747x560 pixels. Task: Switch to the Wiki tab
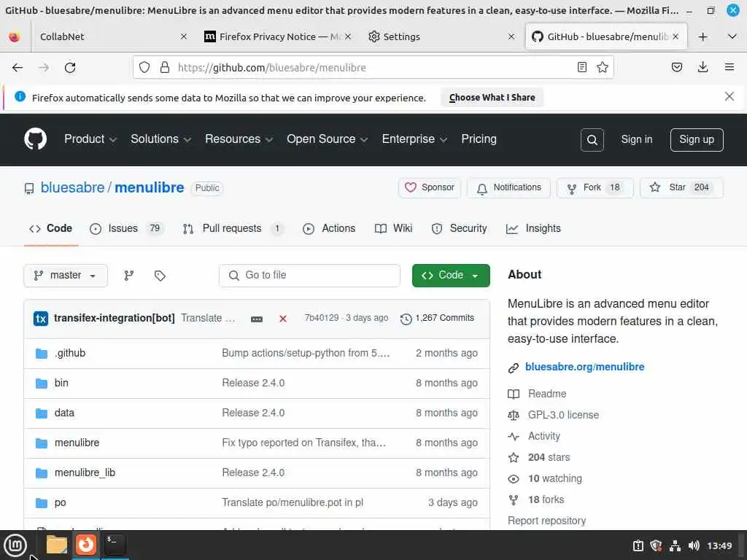click(x=393, y=228)
